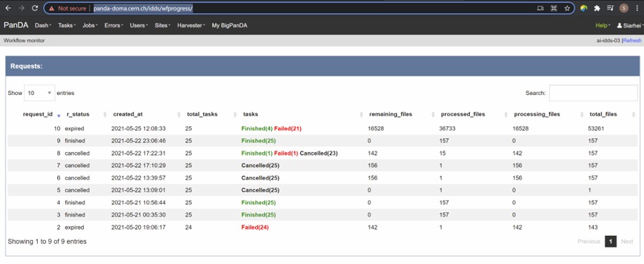
Task: Click the Next pagination button
Action: point(627,241)
